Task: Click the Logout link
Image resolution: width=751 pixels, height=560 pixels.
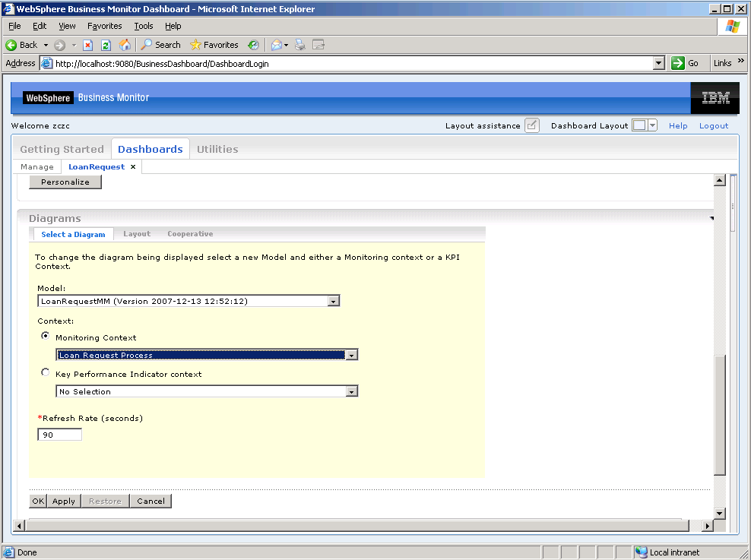Action: click(714, 125)
